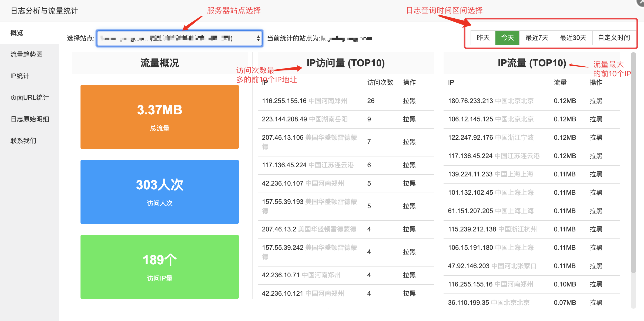Click the 3.37MB 总流量 orange card
The image size is (644, 321).
(x=160, y=117)
